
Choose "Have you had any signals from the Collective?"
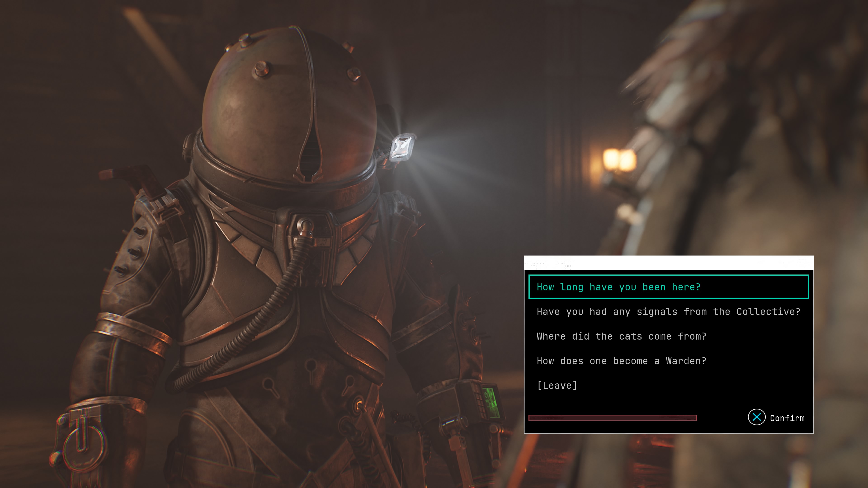[x=669, y=312]
